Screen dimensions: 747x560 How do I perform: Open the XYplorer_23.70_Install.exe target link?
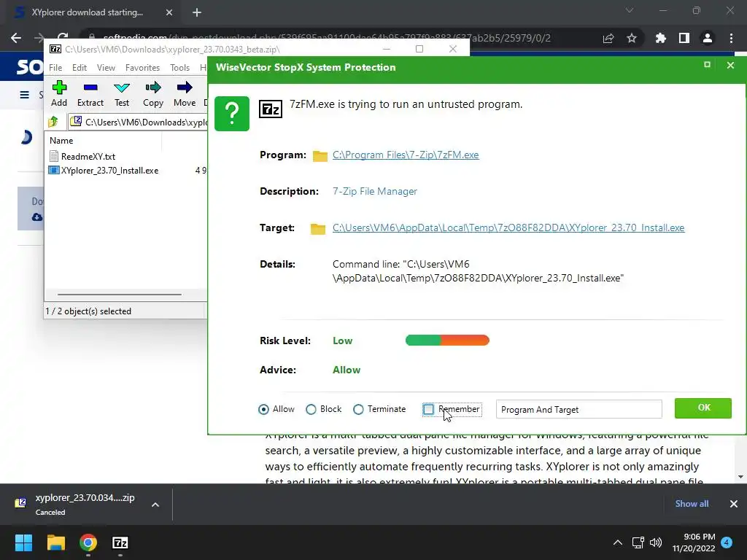pyautogui.click(x=508, y=227)
